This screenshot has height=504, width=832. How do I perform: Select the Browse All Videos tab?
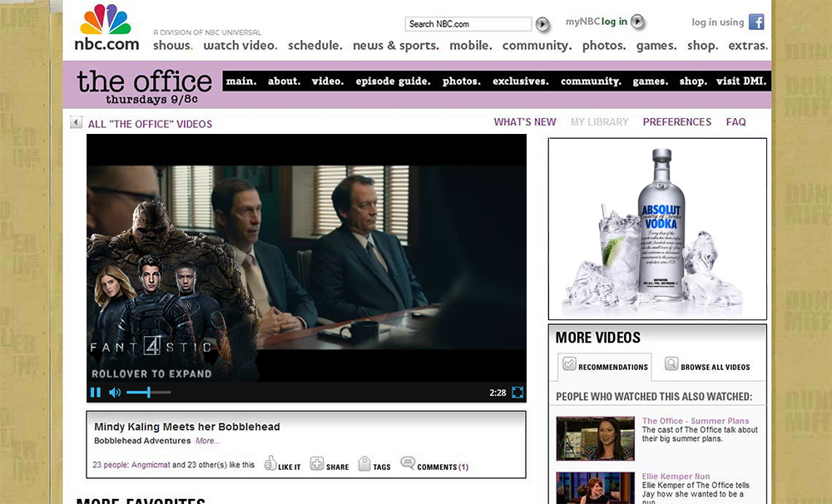point(707,366)
